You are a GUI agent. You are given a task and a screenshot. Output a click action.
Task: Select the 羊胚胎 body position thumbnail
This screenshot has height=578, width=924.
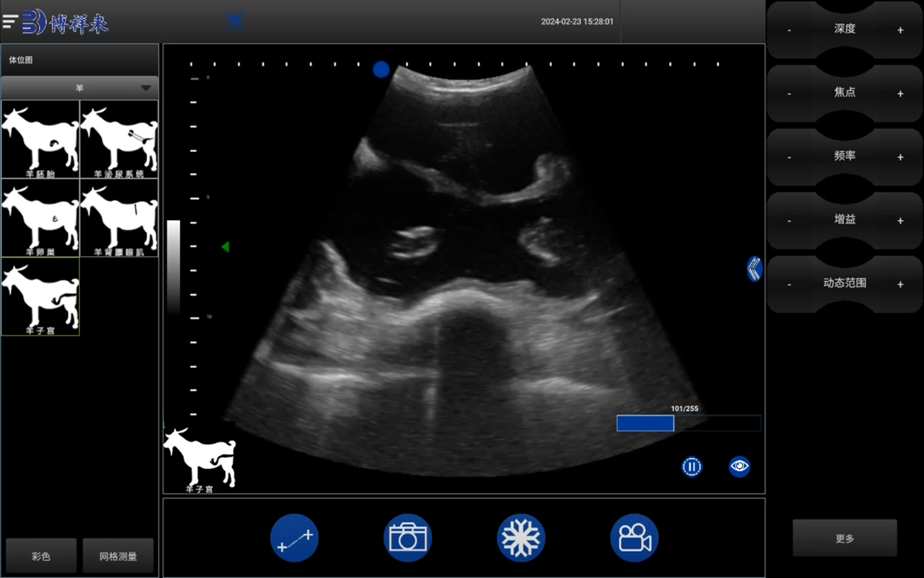41,139
